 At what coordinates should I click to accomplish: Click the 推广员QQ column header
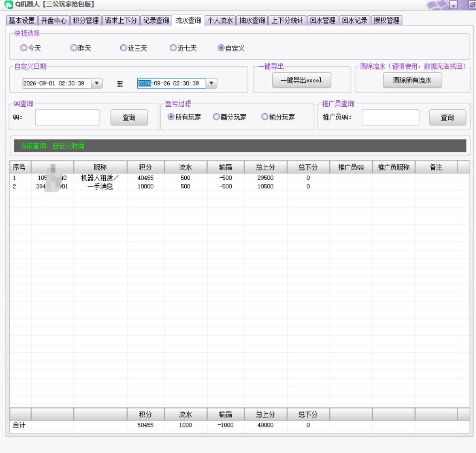coord(351,167)
